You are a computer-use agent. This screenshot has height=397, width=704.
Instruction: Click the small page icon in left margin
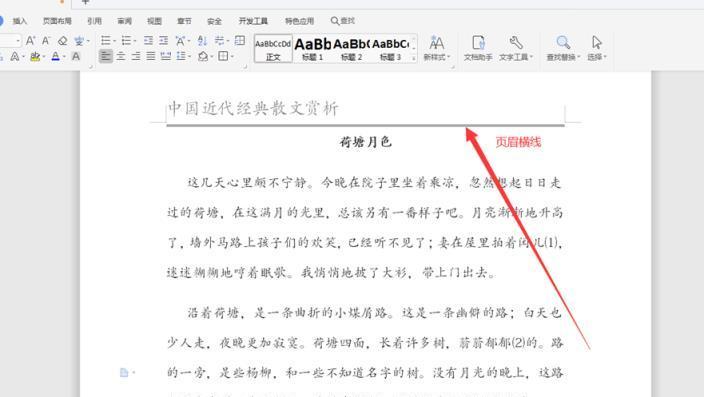tap(124, 372)
